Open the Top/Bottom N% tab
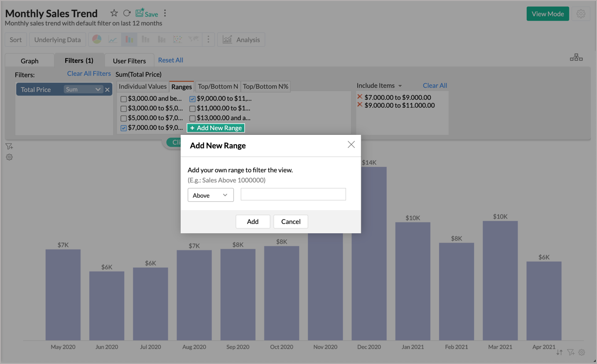The height and width of the screenshot is (364, 597). [267, 86]
